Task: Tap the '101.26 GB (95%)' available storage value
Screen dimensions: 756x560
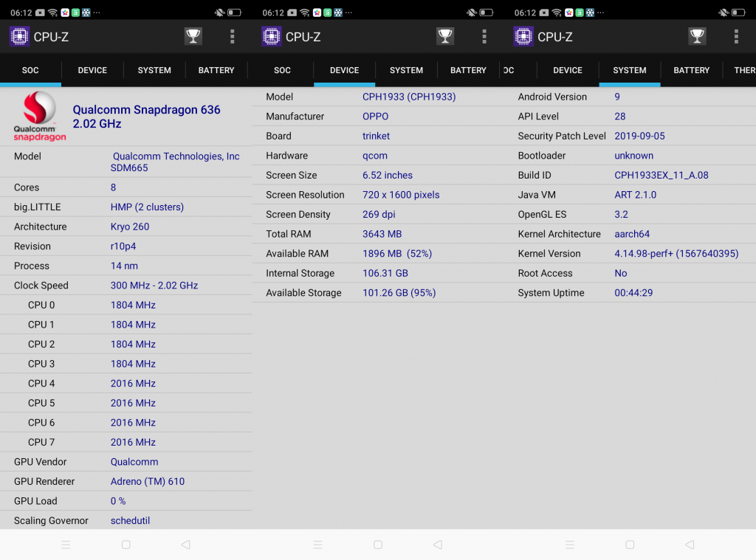Action: pos(399,293)
